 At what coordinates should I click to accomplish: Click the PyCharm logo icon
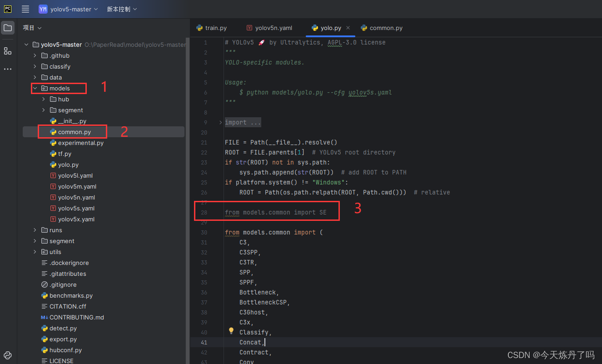coord(8,9)
